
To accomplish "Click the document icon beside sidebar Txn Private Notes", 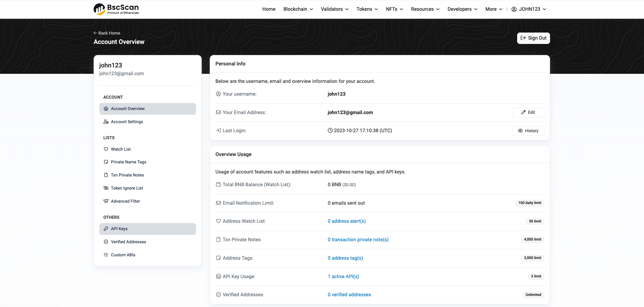I will pyautogui.click(x=106, y=175).
